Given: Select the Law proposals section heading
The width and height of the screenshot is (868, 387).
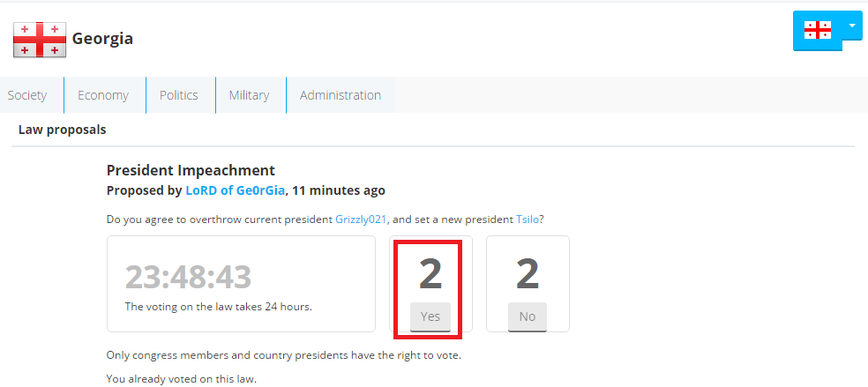Looking at the screenshot, I should (62, 130).
